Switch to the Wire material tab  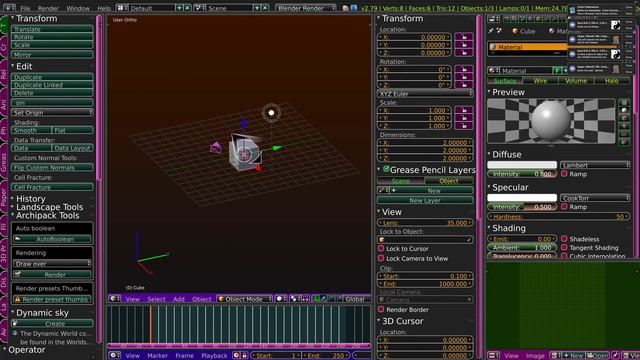[540, 81]
